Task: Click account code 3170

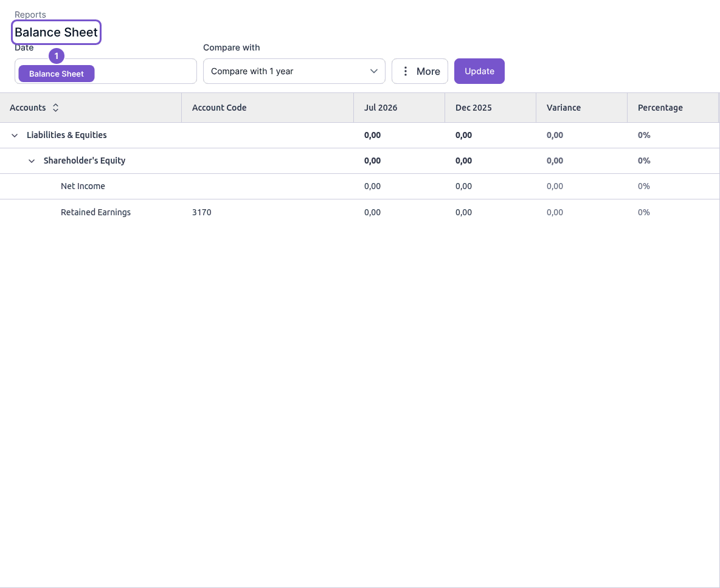Action: (201, 212)
